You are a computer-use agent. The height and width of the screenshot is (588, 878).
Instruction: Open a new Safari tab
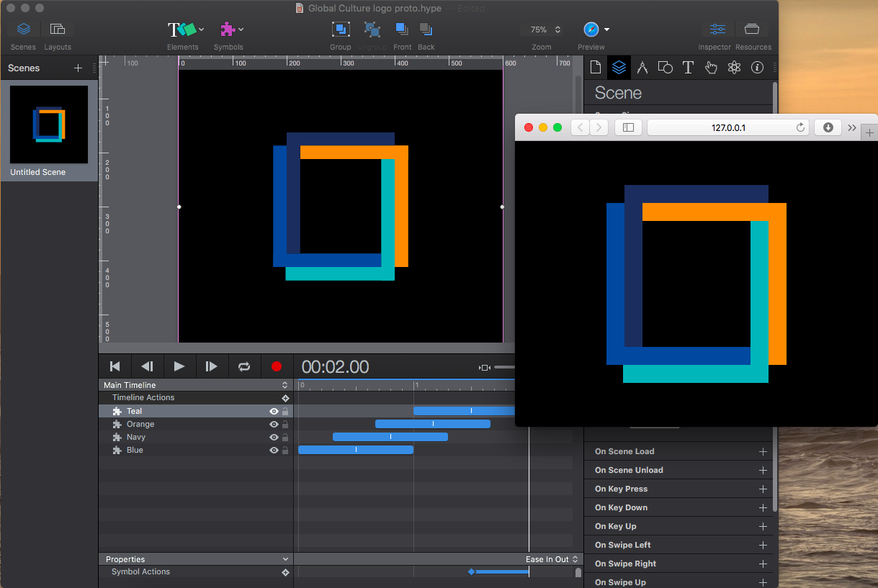click(869, 132)
